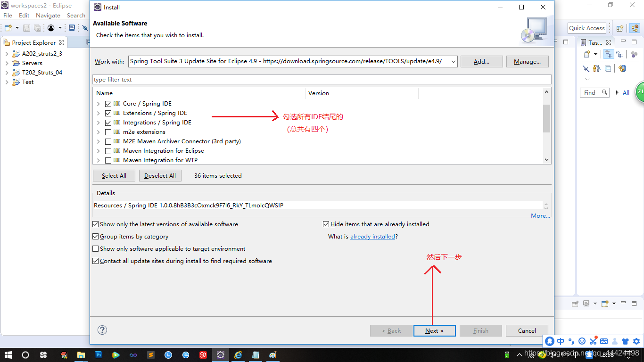Image resolution: width=644 pixels, height=362 pixels.
Task: Click the Eclipse taskbar icon
Action: click(220, 354)
